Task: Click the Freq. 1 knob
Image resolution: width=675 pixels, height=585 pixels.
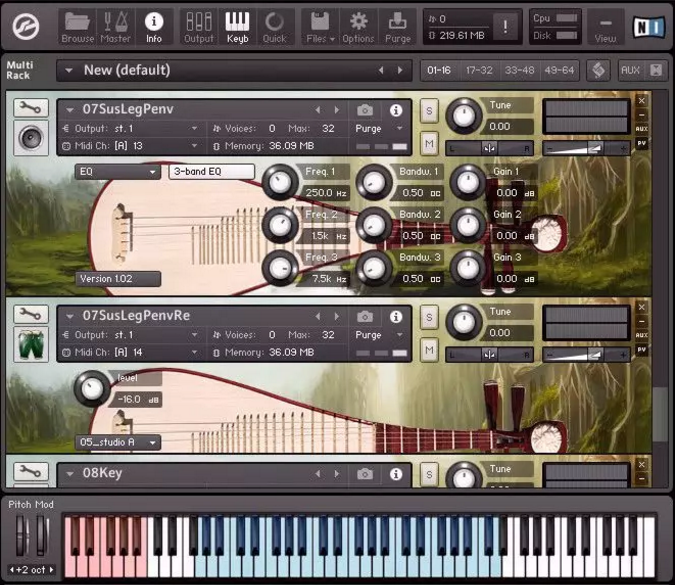Action: coord(280,182)
